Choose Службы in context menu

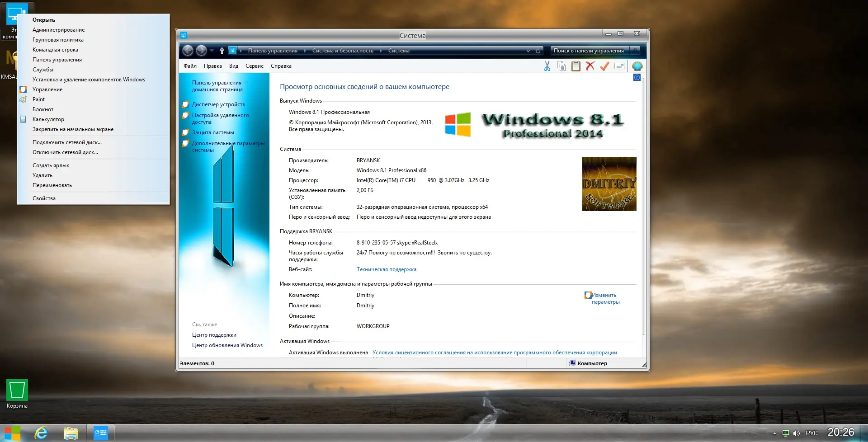pos(94,70)
